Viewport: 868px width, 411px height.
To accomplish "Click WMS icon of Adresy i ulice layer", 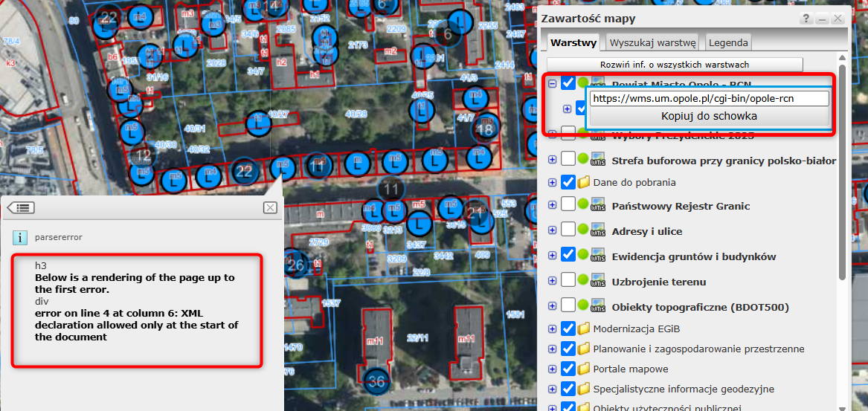I will [x=598, y=231].
